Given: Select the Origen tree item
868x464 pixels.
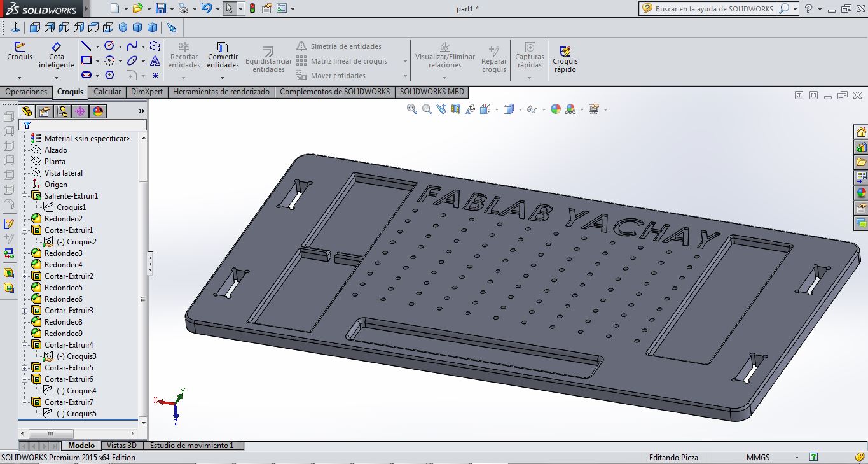Looking at the screenshot, I should click(49, 185).
